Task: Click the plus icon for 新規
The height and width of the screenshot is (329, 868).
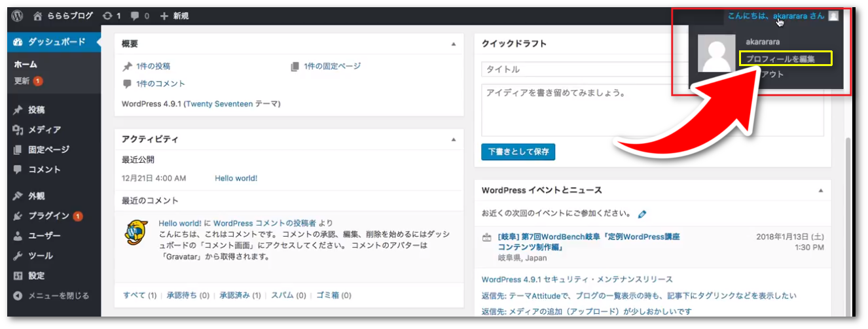Action: 164,16
